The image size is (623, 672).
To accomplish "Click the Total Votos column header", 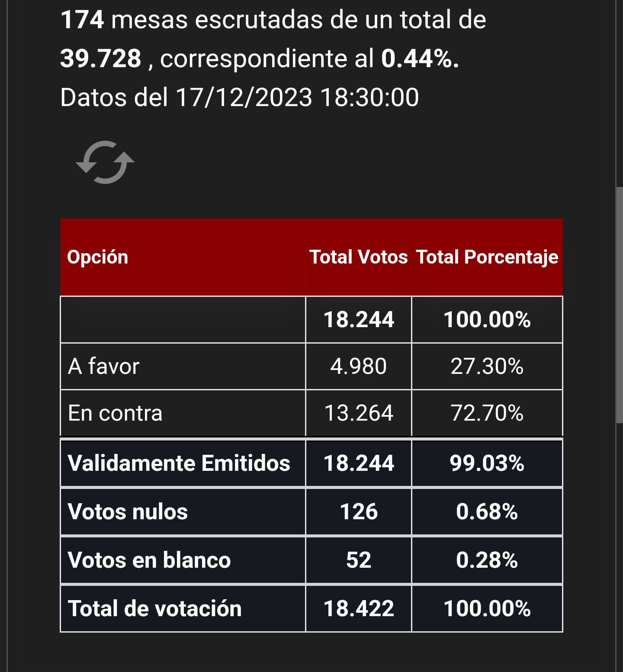I will [359, 257].
